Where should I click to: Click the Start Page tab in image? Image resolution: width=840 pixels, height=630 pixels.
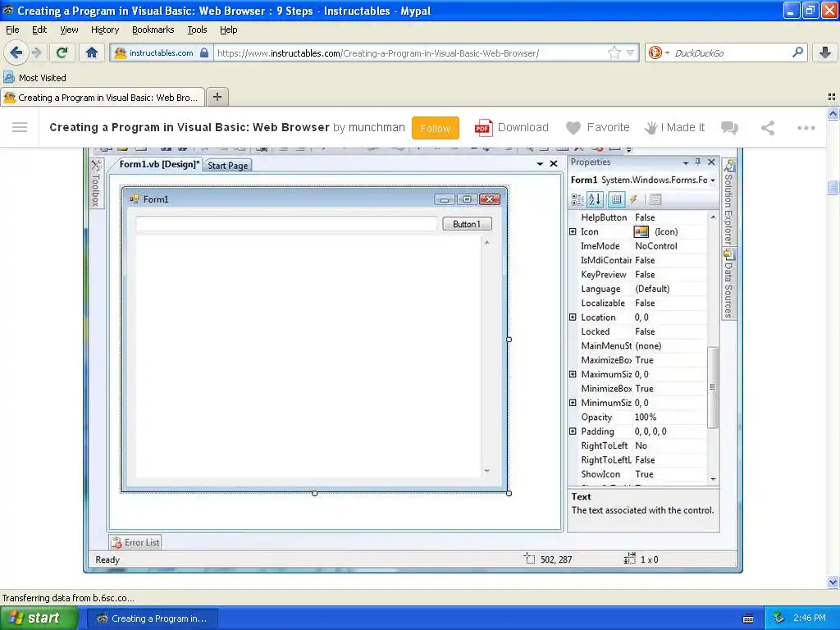pos(228,166)
